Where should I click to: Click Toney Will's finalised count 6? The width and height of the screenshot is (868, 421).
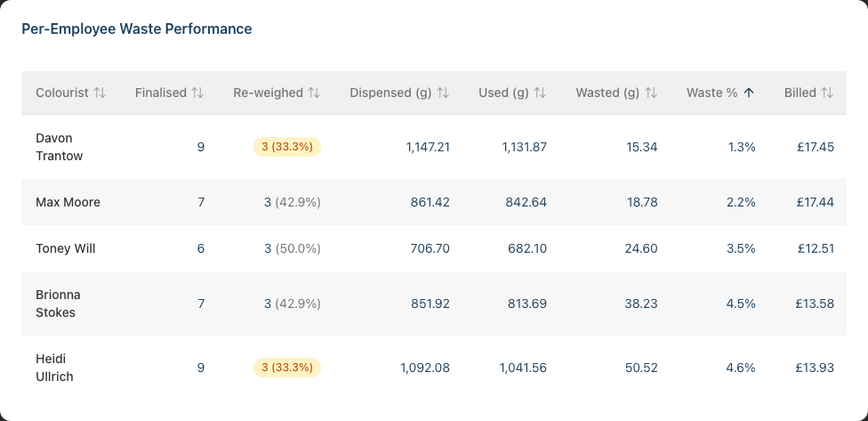pos(201,248)
